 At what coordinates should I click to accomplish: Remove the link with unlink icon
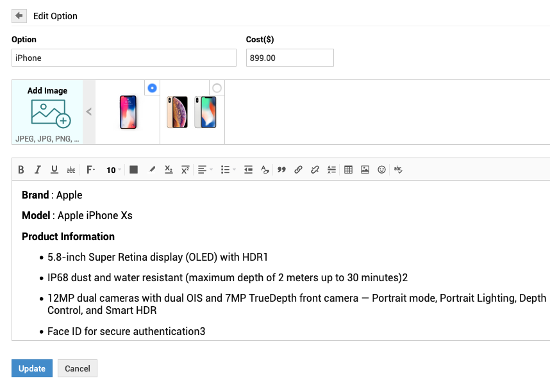[315, 170]
